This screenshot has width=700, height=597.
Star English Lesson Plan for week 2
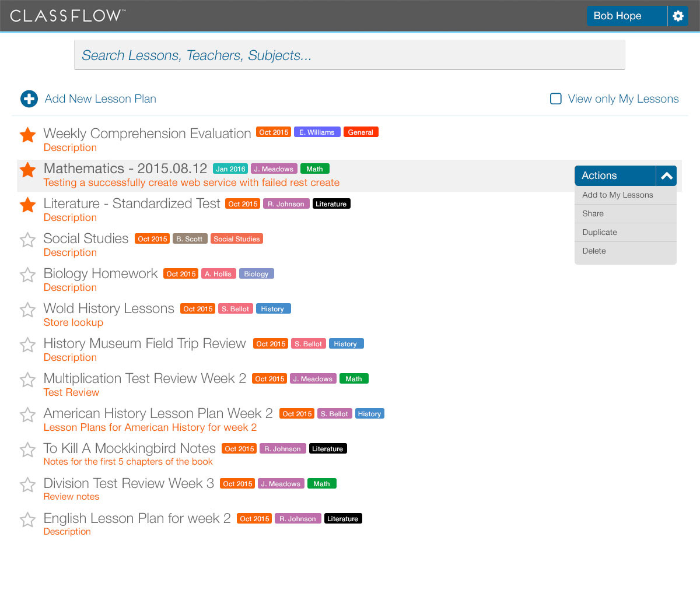click(28, 519)
